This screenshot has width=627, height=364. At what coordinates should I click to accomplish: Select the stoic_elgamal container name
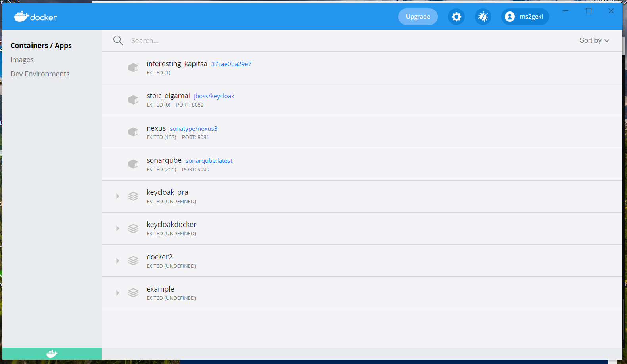click(168, 96)
